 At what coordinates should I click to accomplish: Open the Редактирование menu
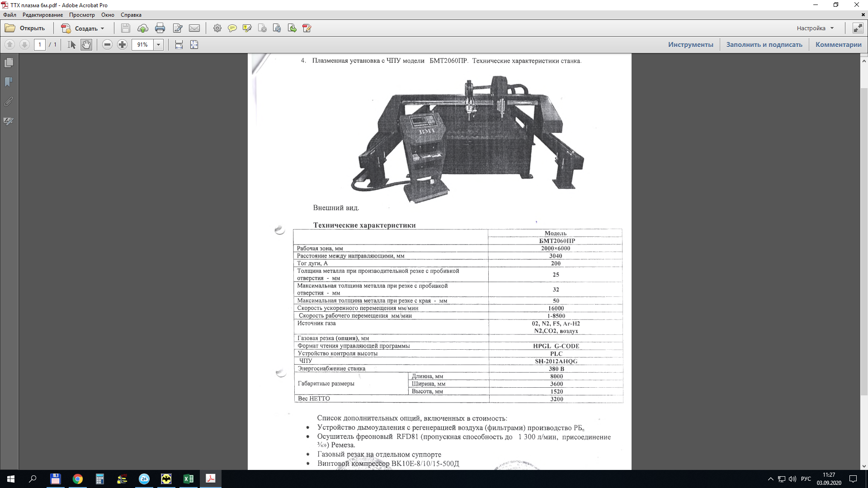click(x=42, y=15)
